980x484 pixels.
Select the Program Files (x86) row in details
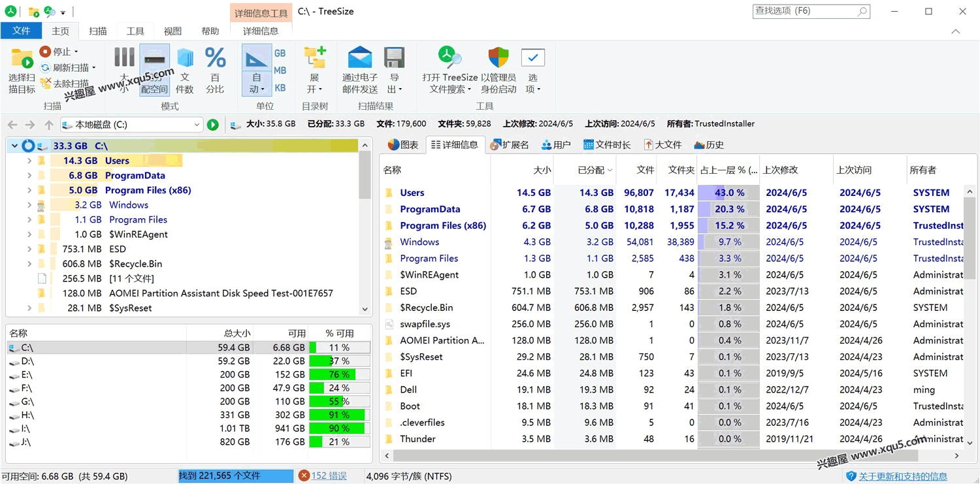point(673,226)
